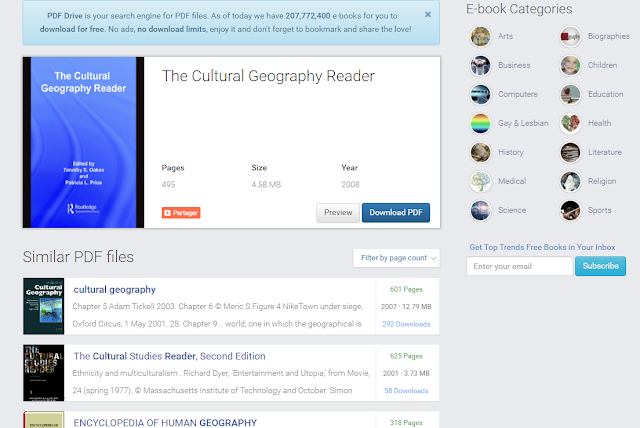Open the Computers category link
This screenshot has width=640, height=428.
518,94
